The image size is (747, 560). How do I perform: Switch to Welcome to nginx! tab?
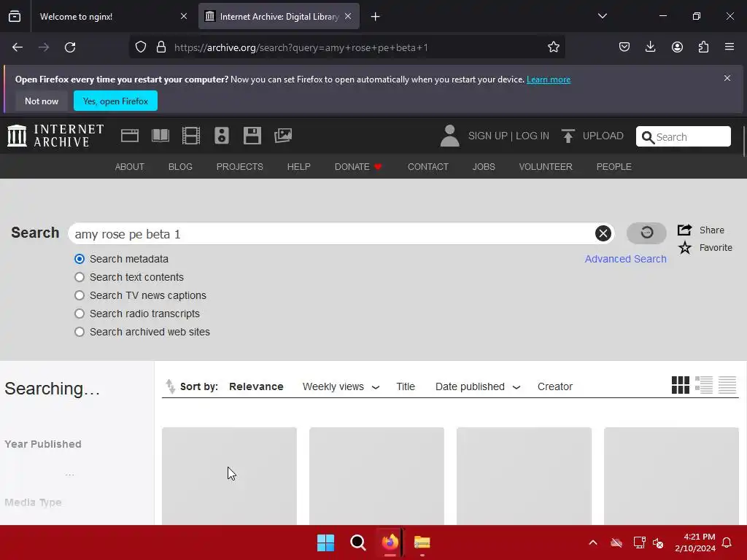click(x=112, y=16)
